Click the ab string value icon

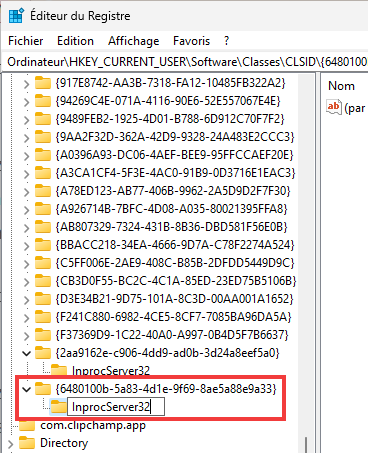click(334, 107)
